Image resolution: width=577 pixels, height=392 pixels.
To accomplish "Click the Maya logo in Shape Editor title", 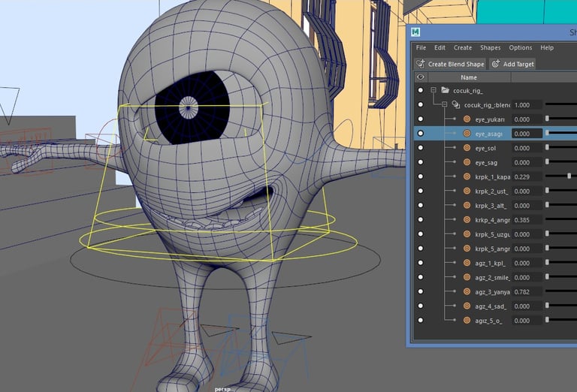I will (x=415, y=32).
